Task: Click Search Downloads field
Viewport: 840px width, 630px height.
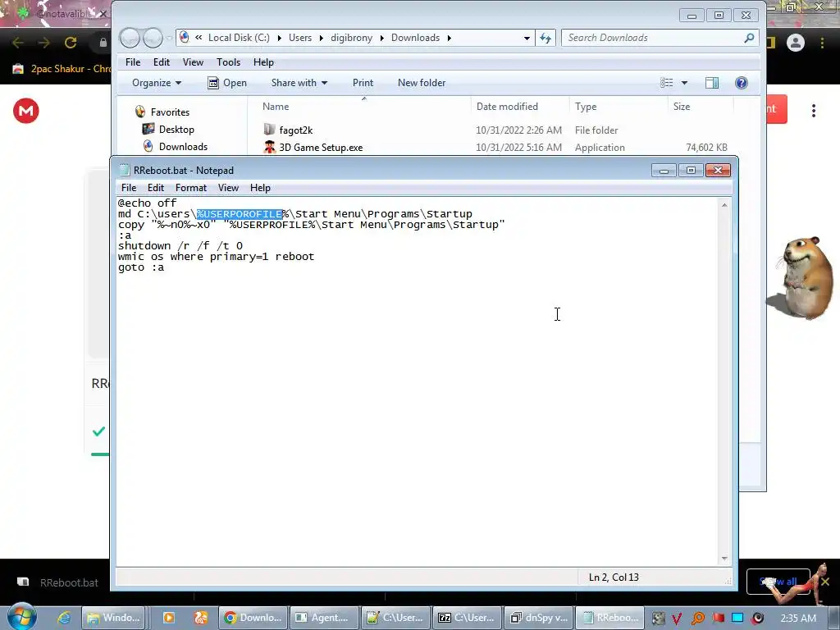Action: (660, 38)
